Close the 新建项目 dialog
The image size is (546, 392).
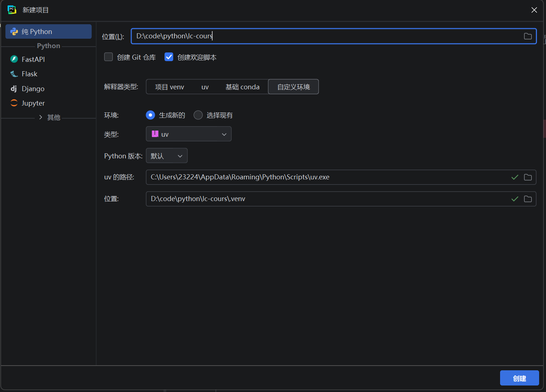click(534, 10)
